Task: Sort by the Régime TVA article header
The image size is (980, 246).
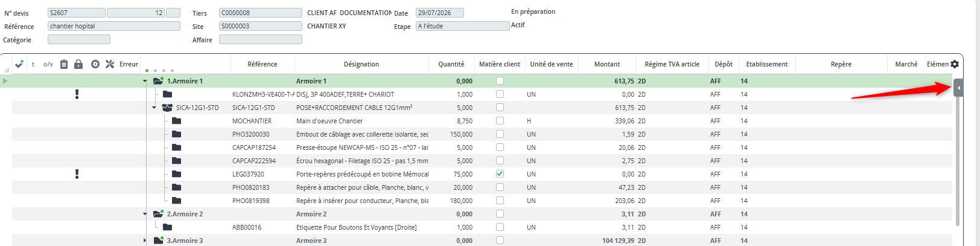Action: pos(672,64)
